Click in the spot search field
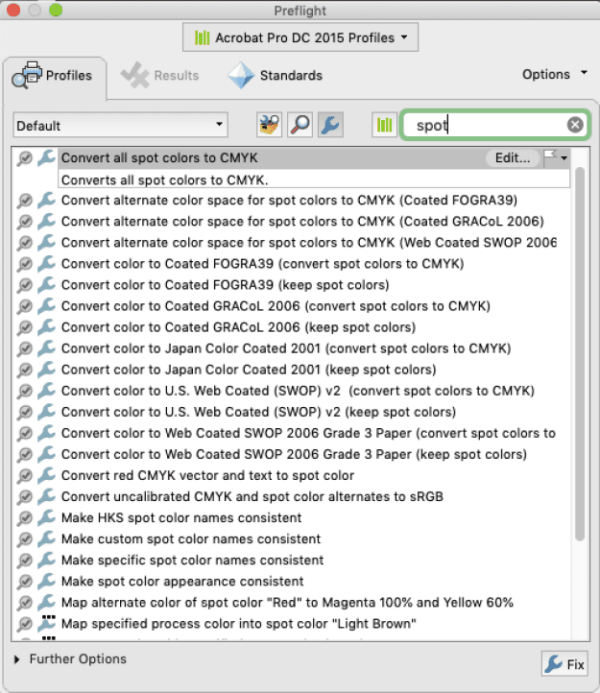The width and height of the screenshot is (600, 693). point(485,125)
